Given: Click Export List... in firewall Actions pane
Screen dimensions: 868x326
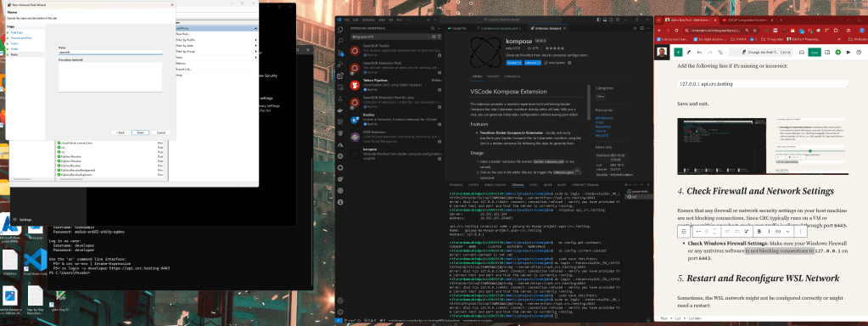Looking at the screenshot, I should click(184, 69).
